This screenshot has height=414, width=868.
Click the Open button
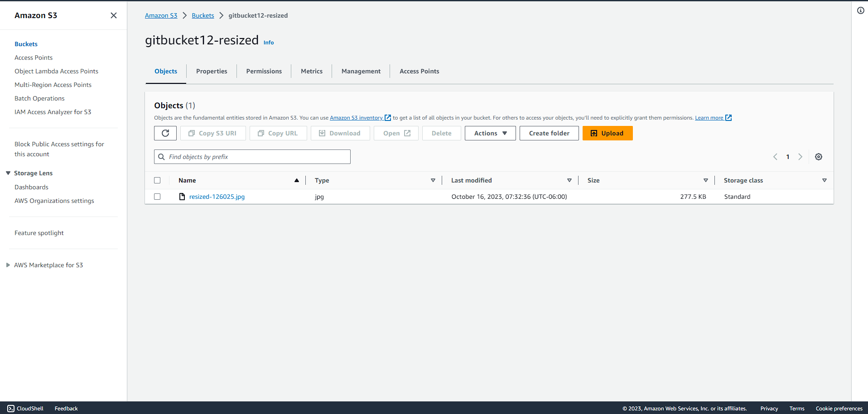396,133
